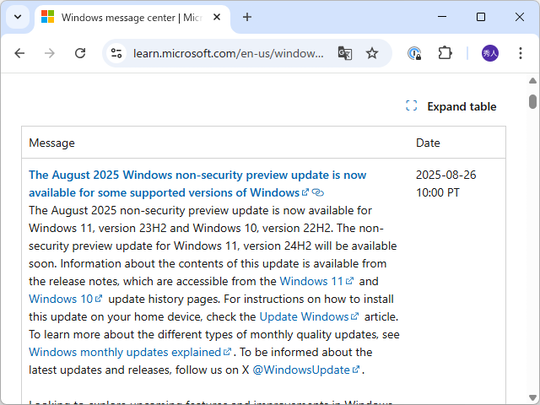Click the Date column header

coord(428,143)
